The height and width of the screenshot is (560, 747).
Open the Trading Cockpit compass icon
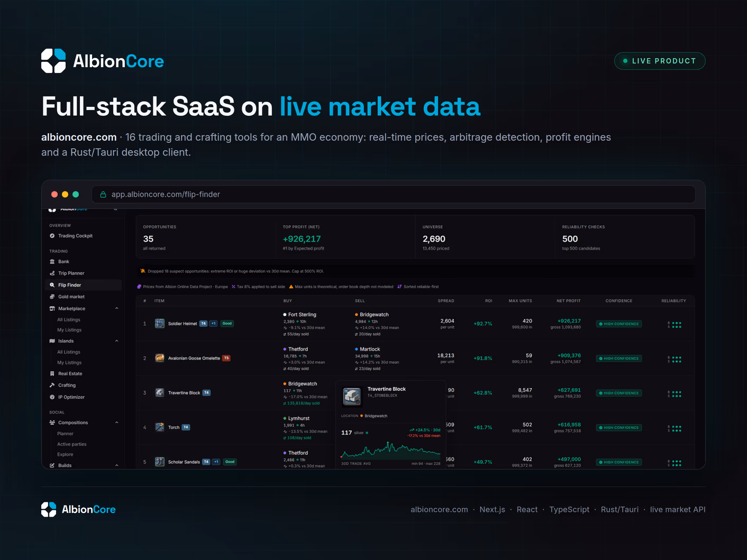tap(52, 236)
